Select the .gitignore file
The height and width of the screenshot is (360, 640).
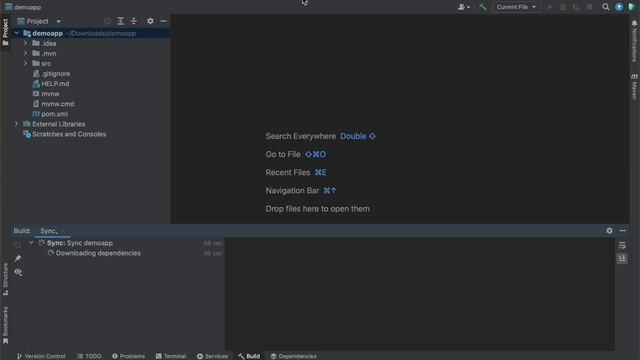tap(56, 73)
